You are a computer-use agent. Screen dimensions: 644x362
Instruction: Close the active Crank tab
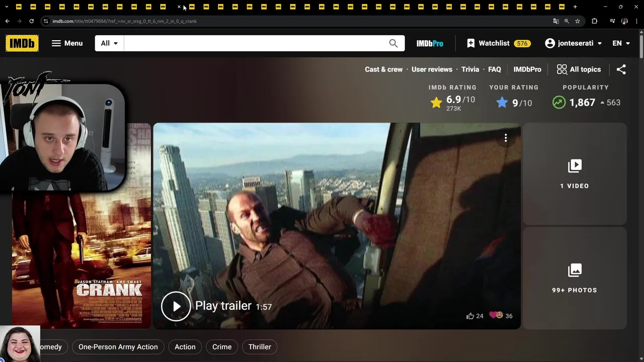pos(179,7)
